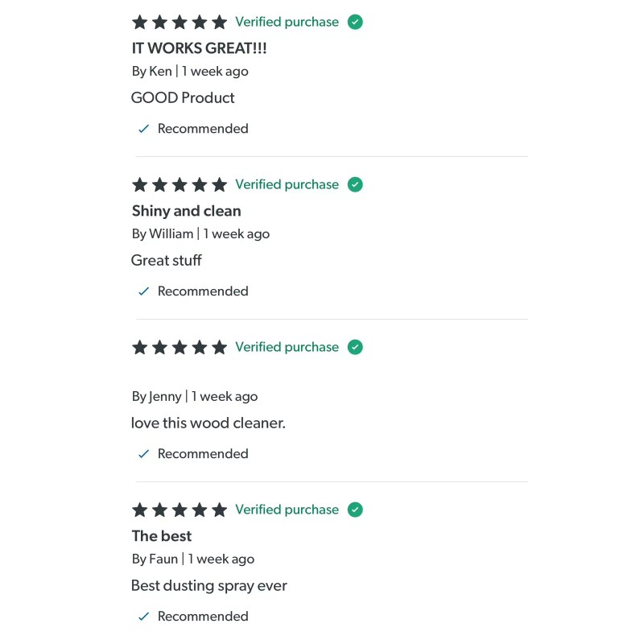Click verified checkmark badge on Jenny's review
644x644 pixels.
(355, 347)
